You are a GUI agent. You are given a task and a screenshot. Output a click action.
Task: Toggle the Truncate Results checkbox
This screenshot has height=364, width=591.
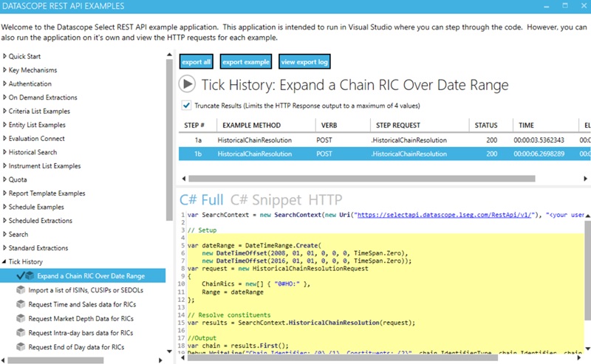(185, 105)
